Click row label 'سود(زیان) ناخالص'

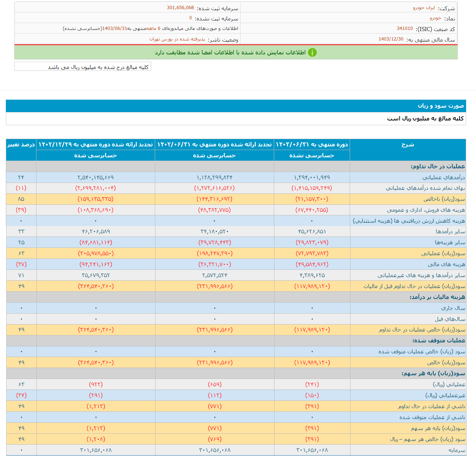pyautogui.click(x=444, y=199)
